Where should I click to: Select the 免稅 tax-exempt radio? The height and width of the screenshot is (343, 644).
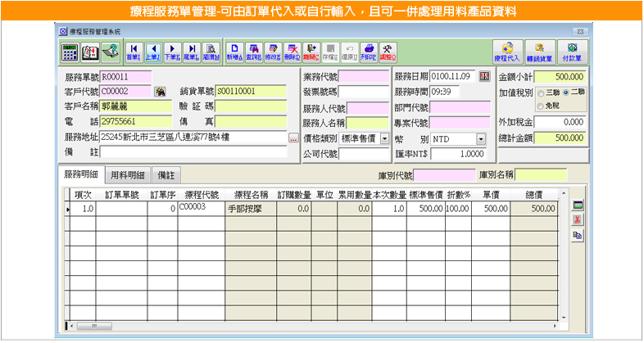point(540,105)
